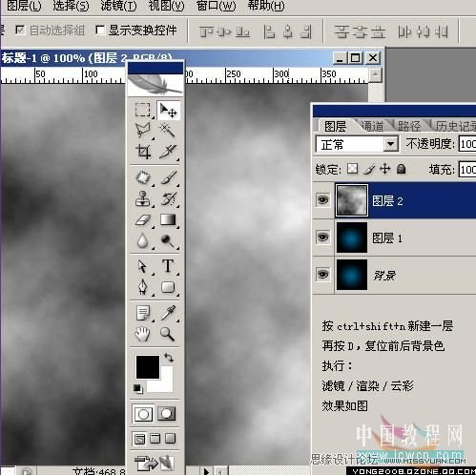The width and height of the screenshot is (476, 475).
Task: Toggle lock transparent pixels
Action: pyautogui.click(x=352, y=169)
